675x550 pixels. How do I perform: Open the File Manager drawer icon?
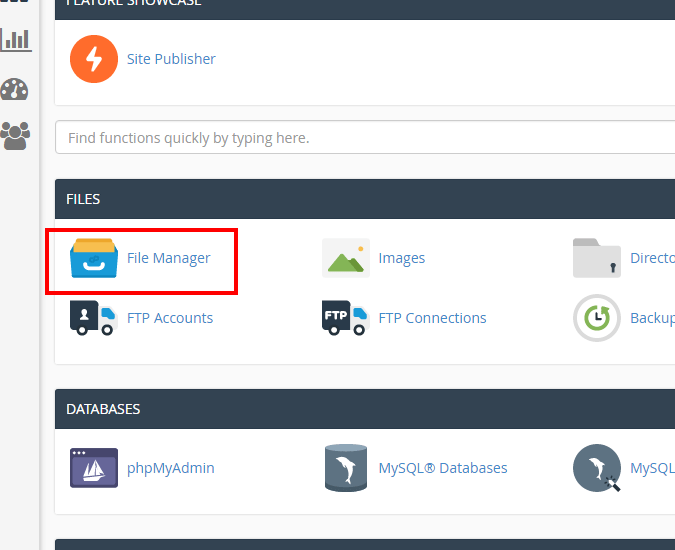pos(94,258)
